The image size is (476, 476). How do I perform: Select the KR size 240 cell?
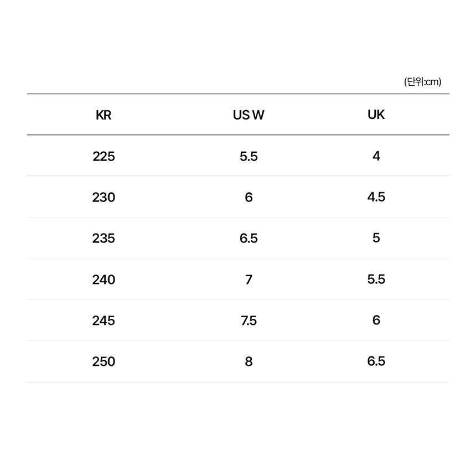(x=104, y=280)
